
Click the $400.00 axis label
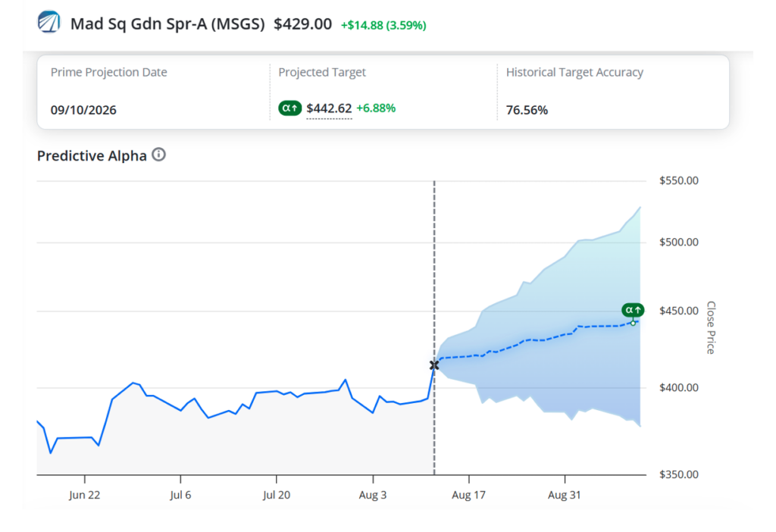pos(679,387)
